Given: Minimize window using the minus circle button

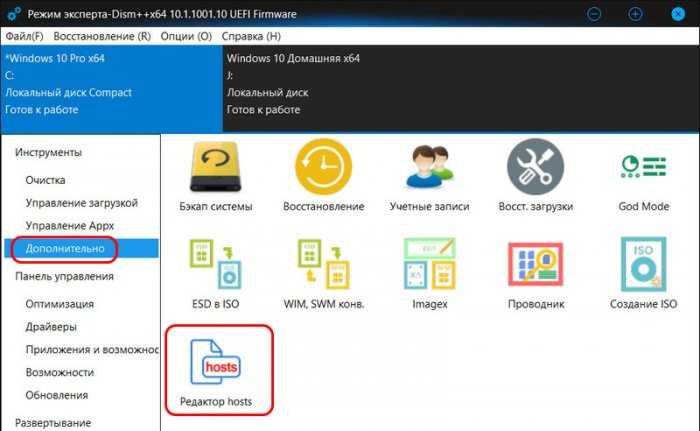Looking at the screenshot, I should click(x=594, y=14).
